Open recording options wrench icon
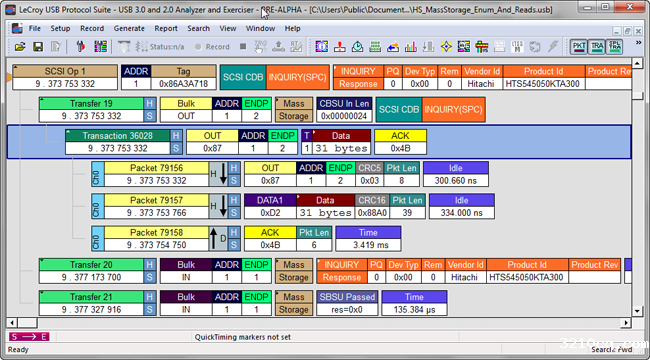The width and height of the screenshot is (650, 360). tap(81, 47)
